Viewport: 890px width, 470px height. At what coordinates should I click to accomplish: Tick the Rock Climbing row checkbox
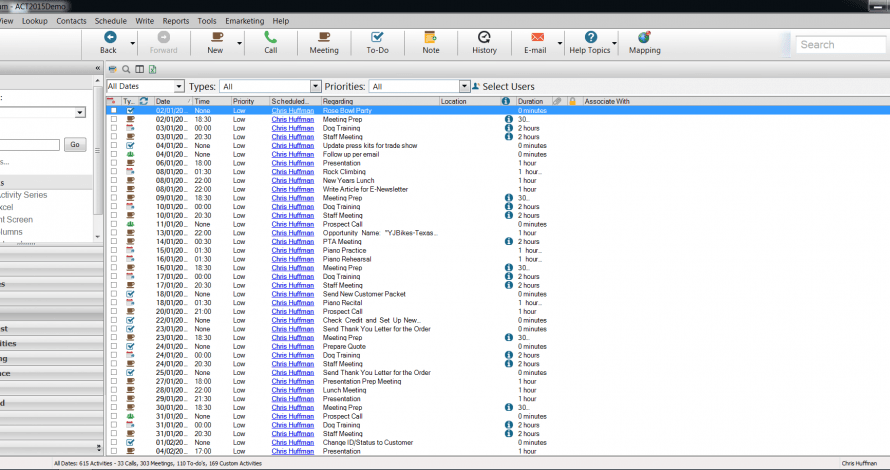coord(114,171)
